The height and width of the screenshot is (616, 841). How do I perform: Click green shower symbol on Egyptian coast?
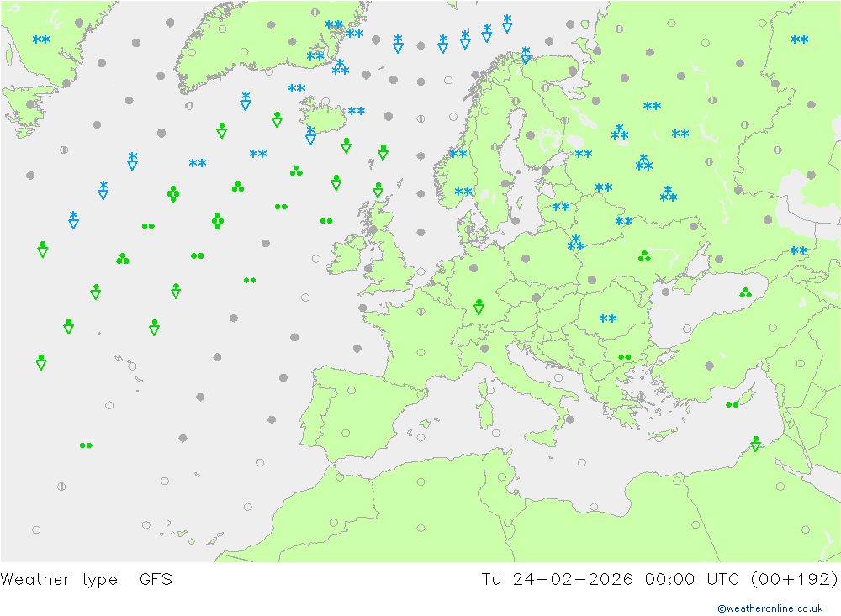756,444
